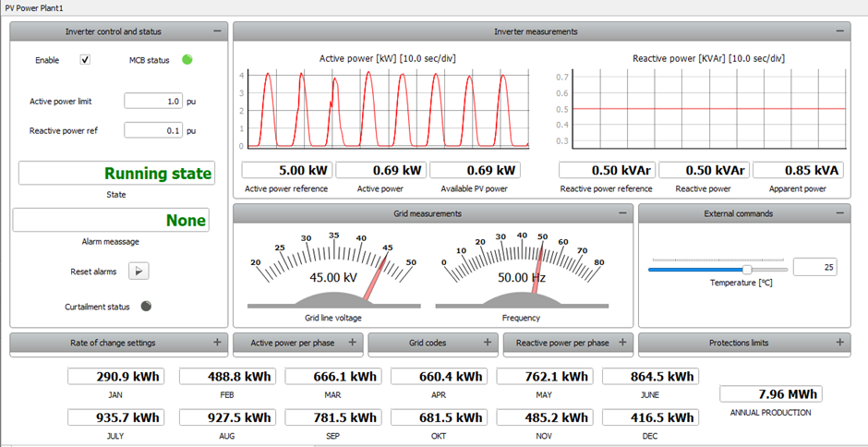The width and height of the screenshot is (868, 447).
Task: Click the NOV production value 485.2 kWh
Action: (x=545, y=417)
